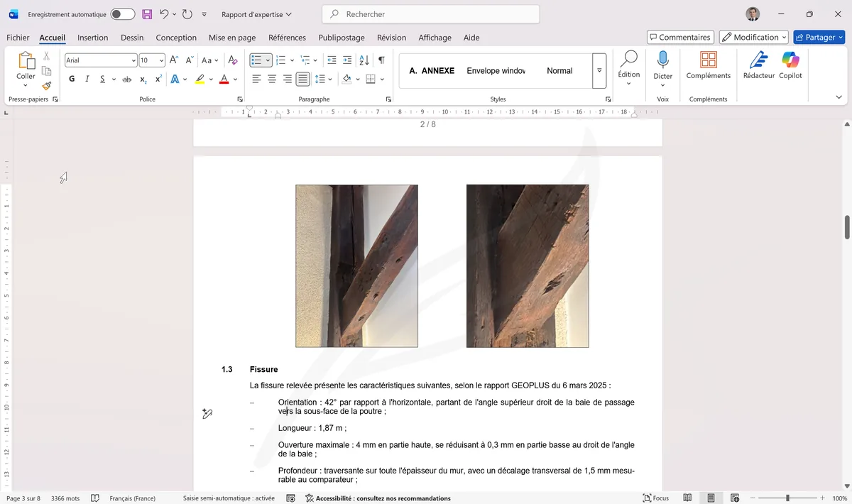This screenshot has width=852, height=504.
Task: Toggle bold formatting with the G button
Action: 71,79
